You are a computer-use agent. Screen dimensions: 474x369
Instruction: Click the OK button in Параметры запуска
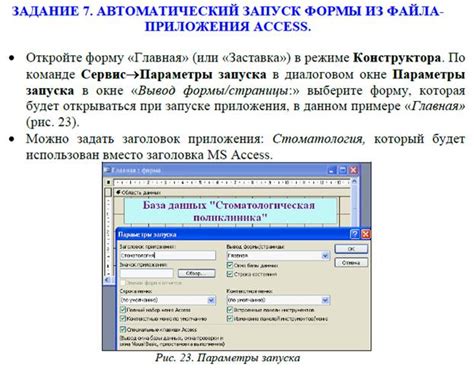[x=351, y=249]
